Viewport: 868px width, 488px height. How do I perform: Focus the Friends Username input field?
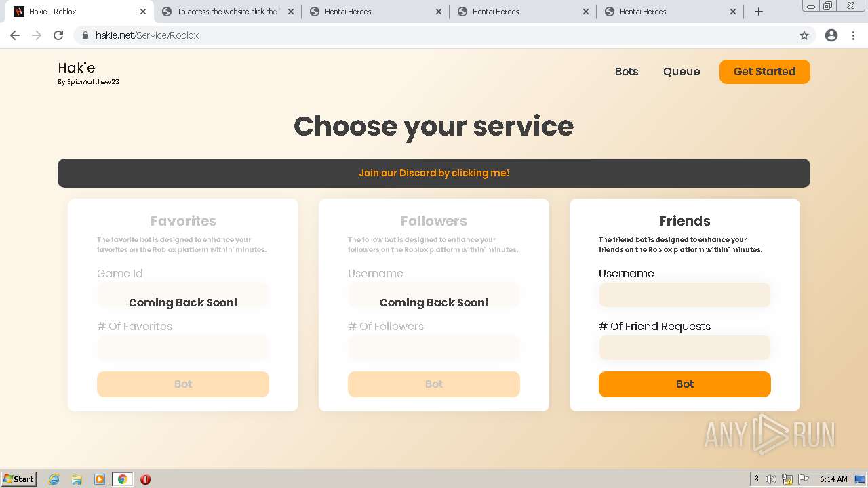pyautogui.click(x=685, y=295)
